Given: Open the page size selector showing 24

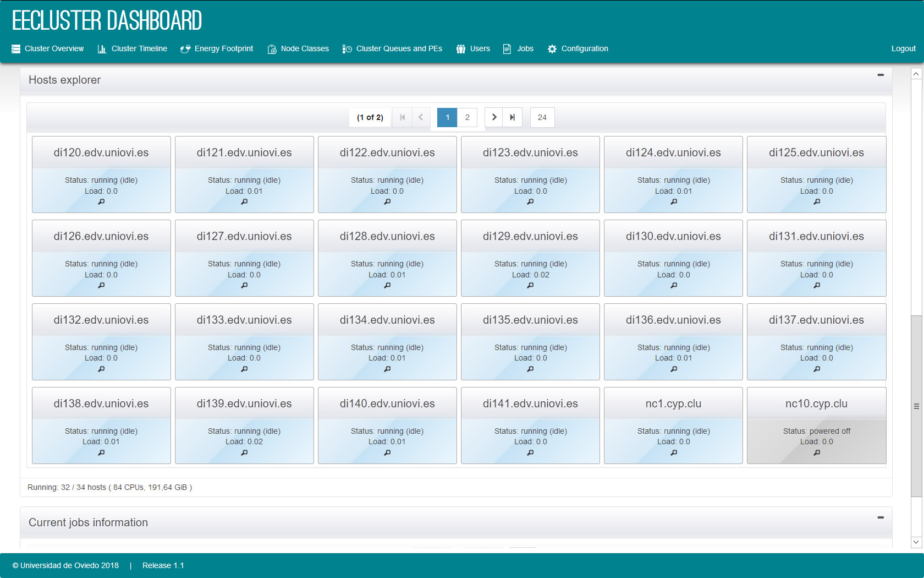Looking at the screenshot, I should 542,117.
